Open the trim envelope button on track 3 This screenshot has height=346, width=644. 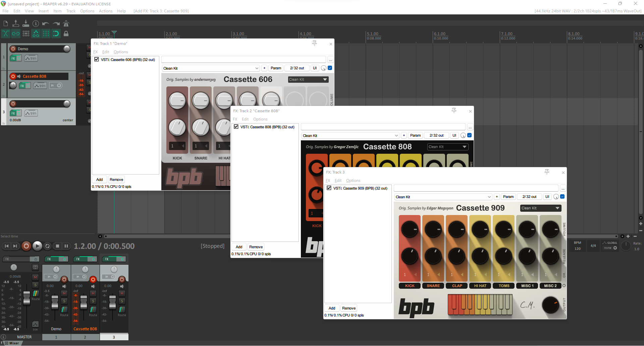(x=31, y=113)
